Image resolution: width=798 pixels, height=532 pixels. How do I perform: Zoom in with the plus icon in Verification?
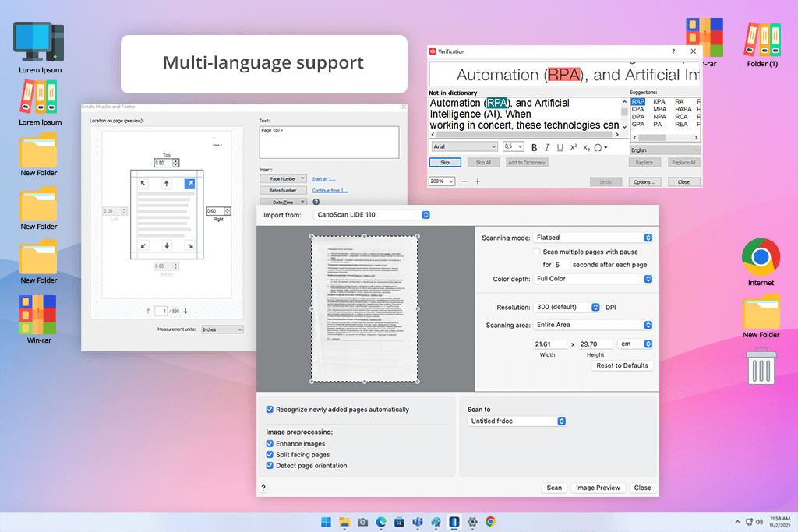point(478,181)
